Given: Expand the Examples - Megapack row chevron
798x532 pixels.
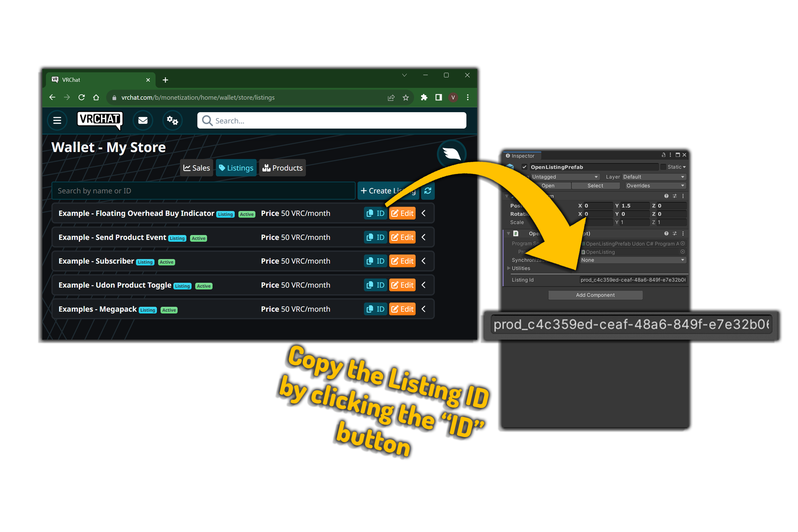Looking at the screenshot, I should pyautogui.click(x=424, y=309).
